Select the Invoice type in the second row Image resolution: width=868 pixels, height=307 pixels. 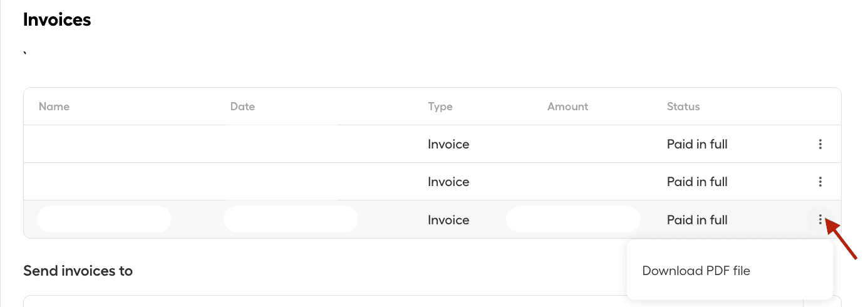(x=448, y=182)
